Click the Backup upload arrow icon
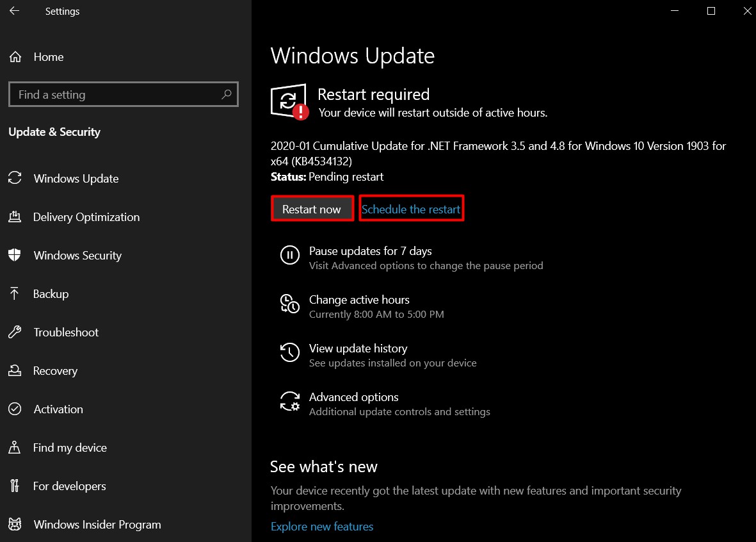 coord(15,293)
